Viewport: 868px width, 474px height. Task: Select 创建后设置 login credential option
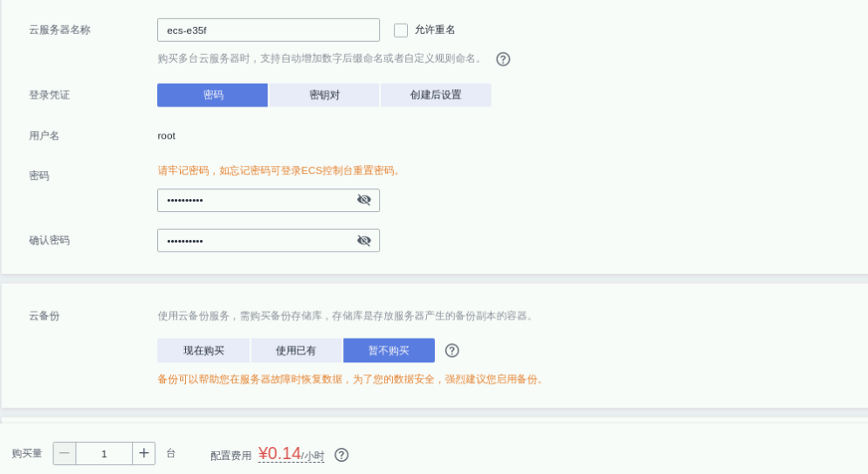point(436,95)
